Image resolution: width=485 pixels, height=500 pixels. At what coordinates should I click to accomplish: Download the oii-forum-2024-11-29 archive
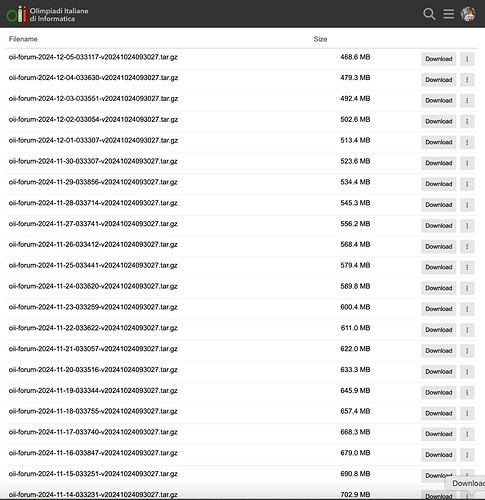point(439,184)
